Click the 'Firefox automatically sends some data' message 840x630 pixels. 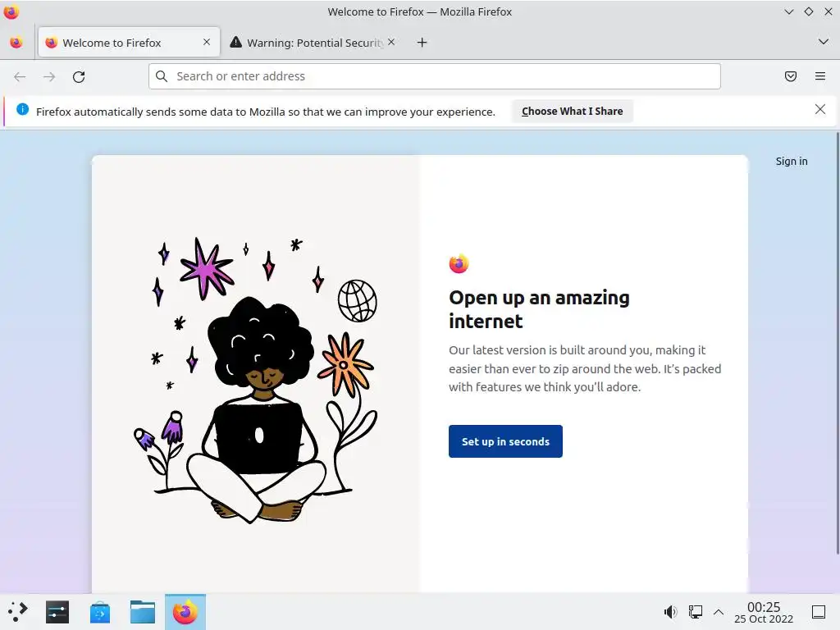pos(266,112)
